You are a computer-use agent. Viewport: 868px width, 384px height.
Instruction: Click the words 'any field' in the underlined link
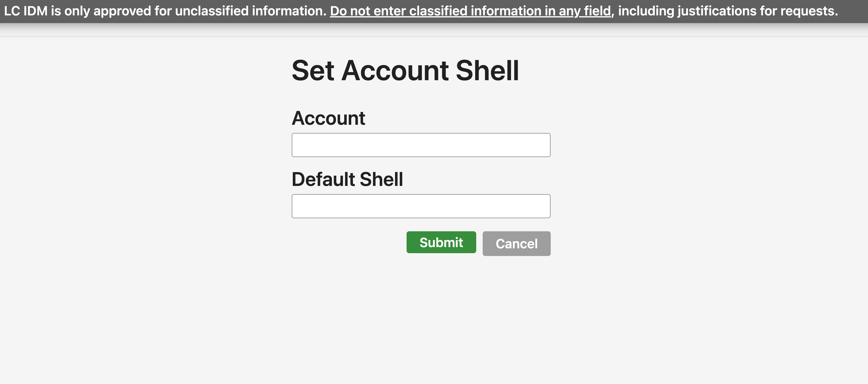coord(585,11)
